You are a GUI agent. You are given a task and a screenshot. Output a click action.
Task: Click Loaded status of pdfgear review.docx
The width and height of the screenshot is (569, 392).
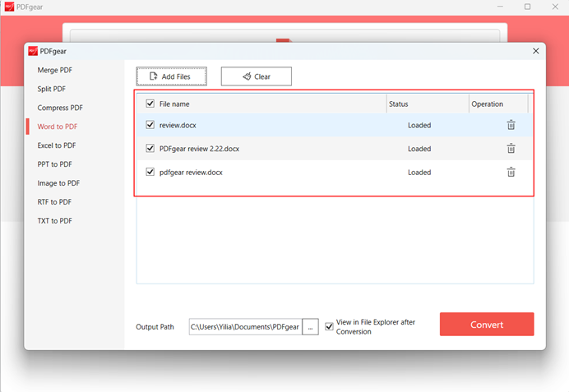[419, 173]
